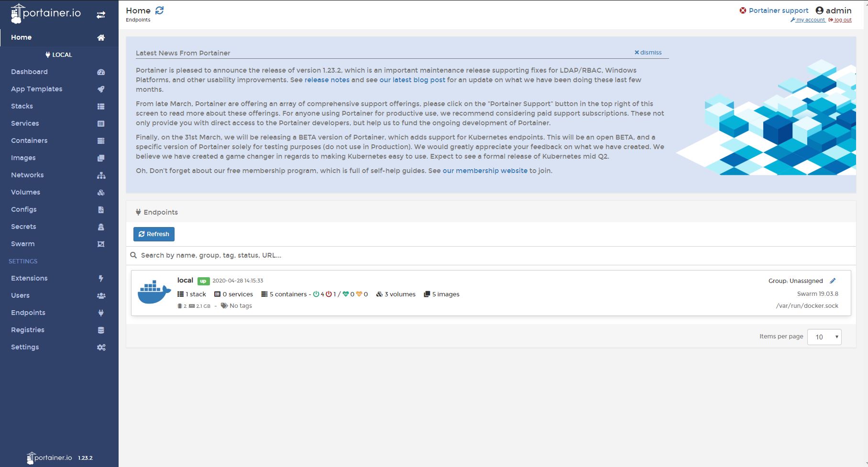This screenshot has height=467, width=868.
Task: Click the 0 services count
Action: (x=233, y=294)
